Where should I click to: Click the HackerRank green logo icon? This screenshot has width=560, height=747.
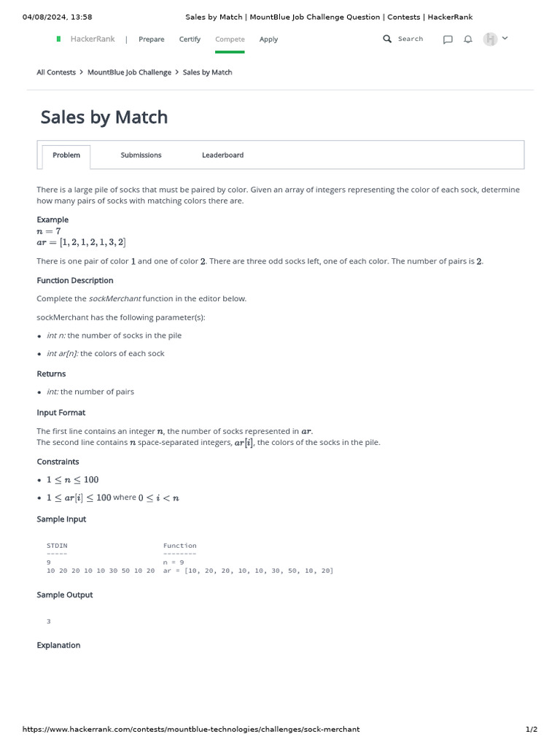pos(58,39)
